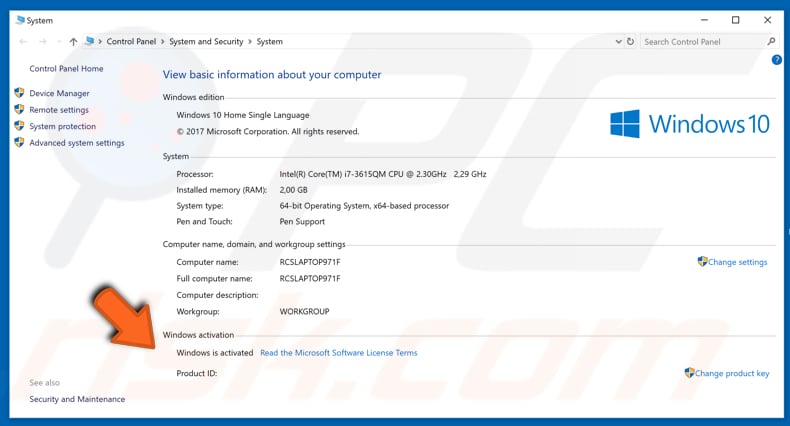Viewport: 790px width, 426px height.
Task: Go to Control Panel Home
Action: (66, 68)
